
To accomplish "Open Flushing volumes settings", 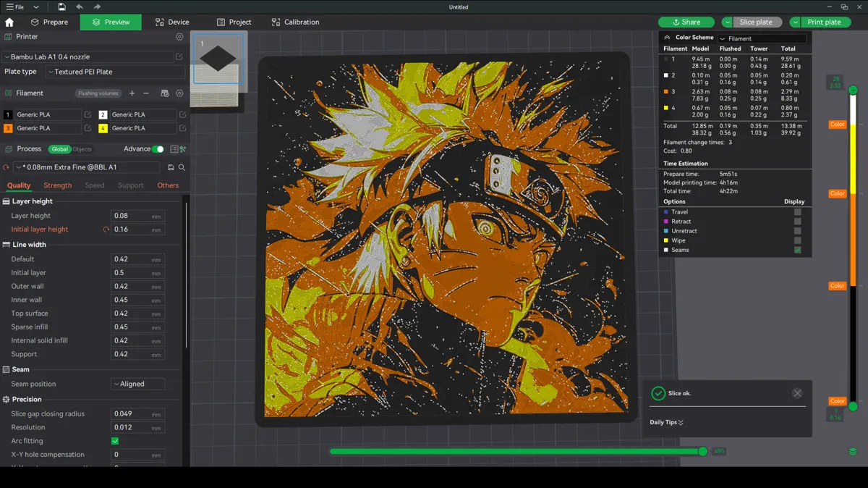I will click(98, 93).
